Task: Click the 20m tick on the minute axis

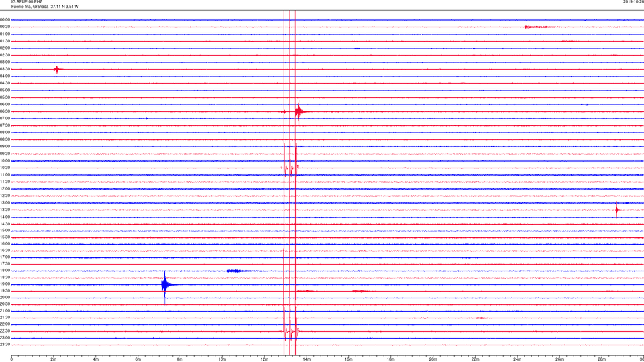Action: click(x=433, y=359)
